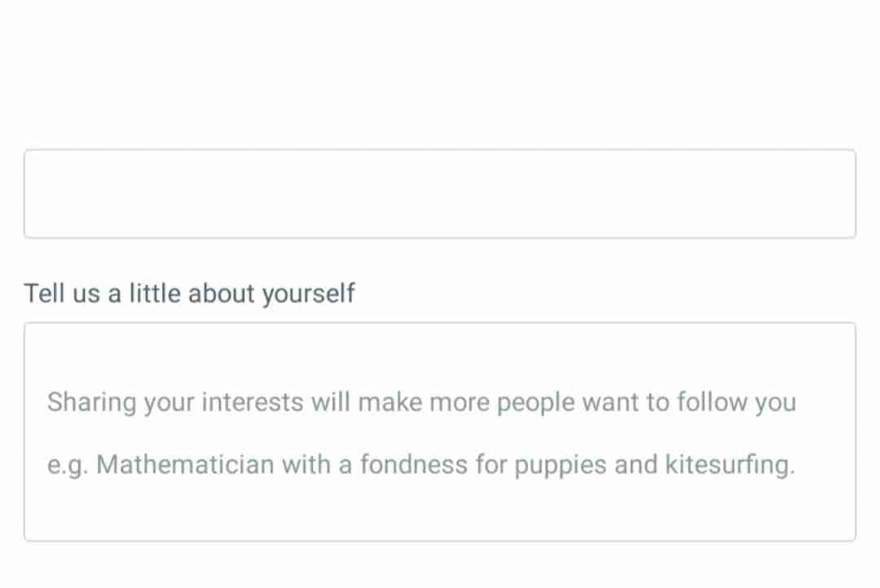
Task: Click the 'Tell us a little about yourself' label
Action: (x=189, y=293)
